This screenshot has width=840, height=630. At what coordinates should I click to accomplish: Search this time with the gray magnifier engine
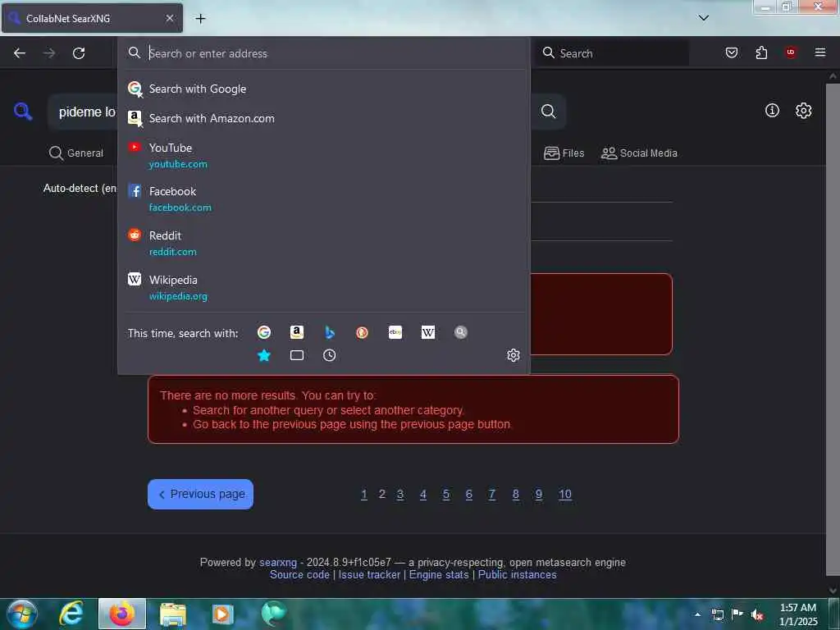pyautogui.click(x=461, y=333)
